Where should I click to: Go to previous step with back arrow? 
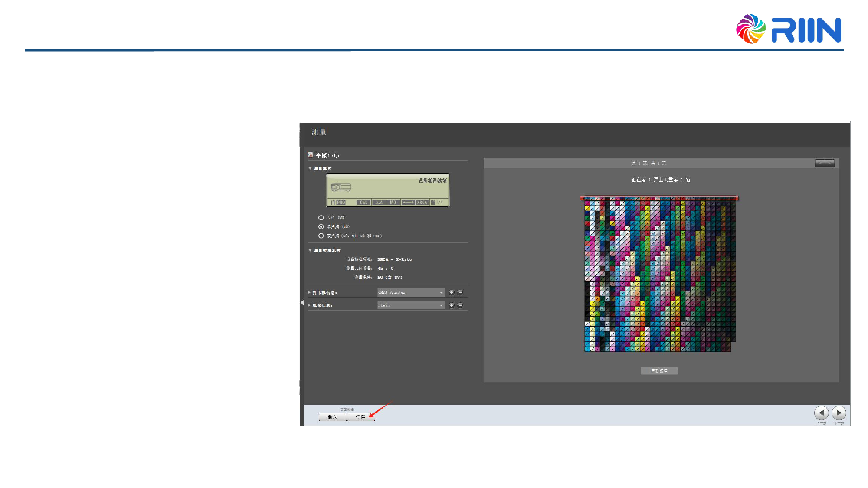point(821,413)
